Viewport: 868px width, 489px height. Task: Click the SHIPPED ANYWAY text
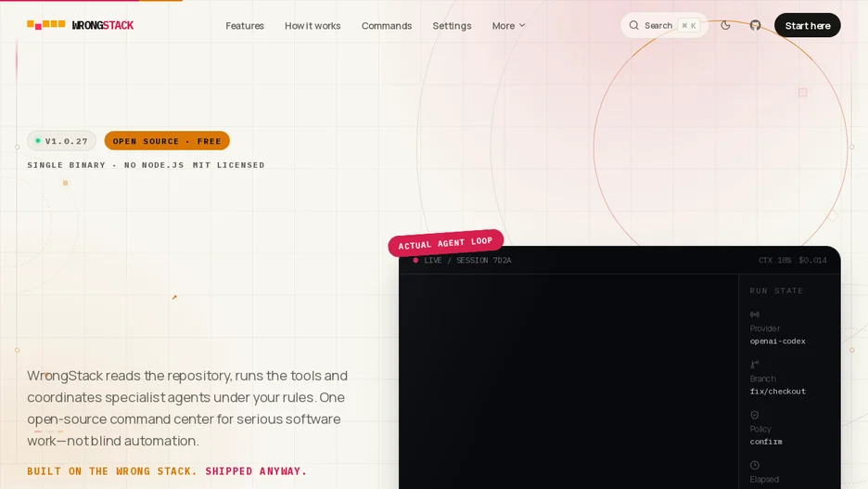256,471
